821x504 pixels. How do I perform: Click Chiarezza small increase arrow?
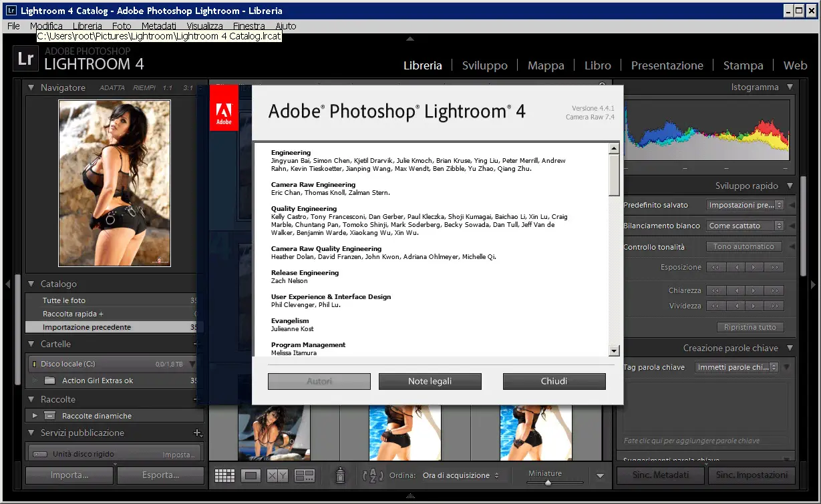[755, 290]
